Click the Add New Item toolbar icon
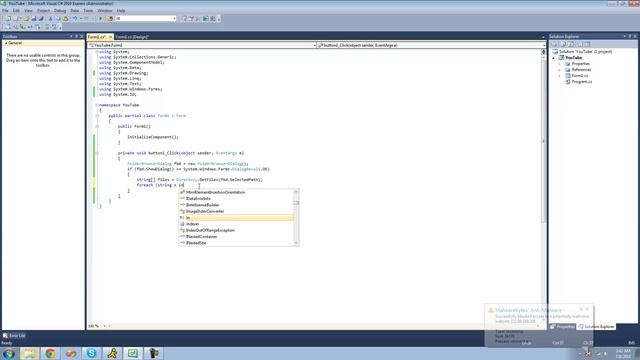 click(x=16, y=19)
